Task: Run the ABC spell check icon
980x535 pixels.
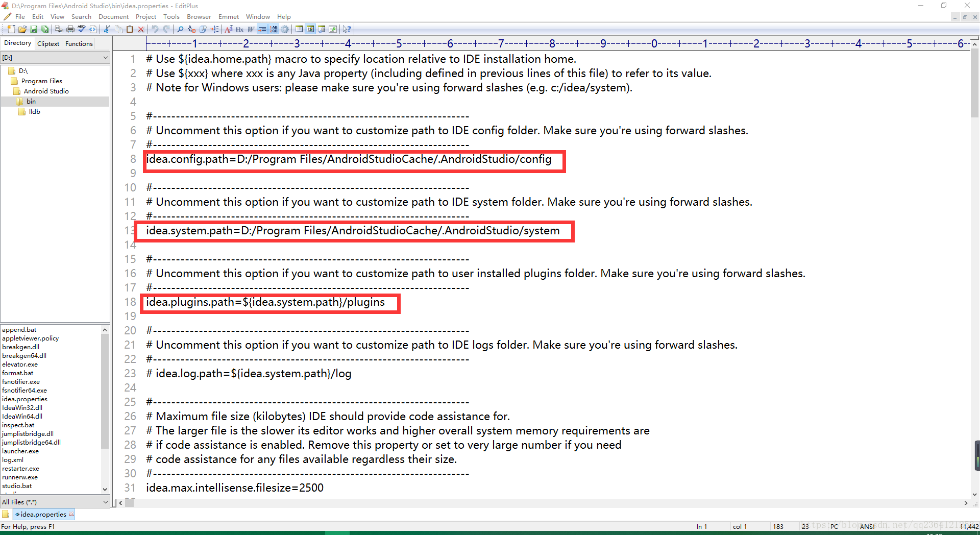Action: coord(82,29)
